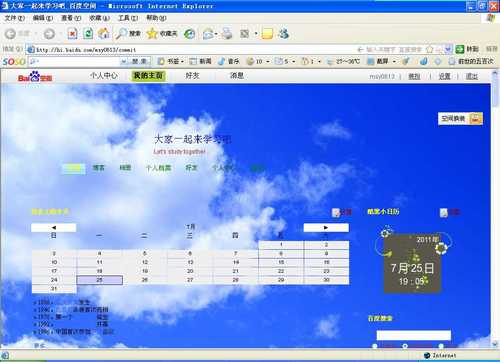Image resolution: width=500 pixels, height=362 pixels.
Task: Click the Baidu 空间 paw logo
Action: [x=35, y=77]
